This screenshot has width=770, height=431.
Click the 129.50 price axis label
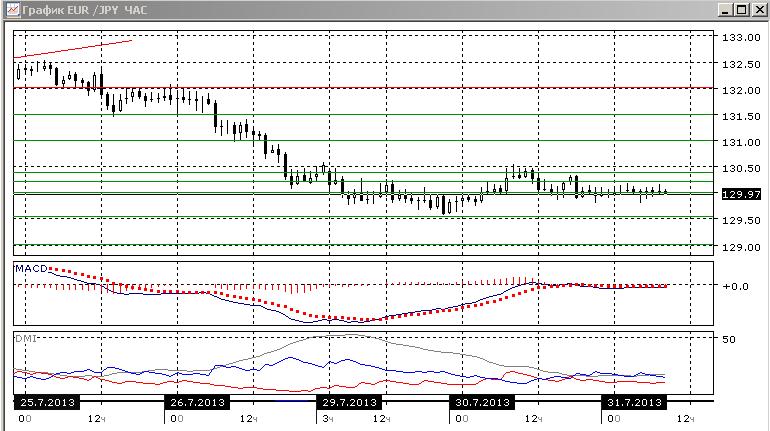click(x=741, y=220)
